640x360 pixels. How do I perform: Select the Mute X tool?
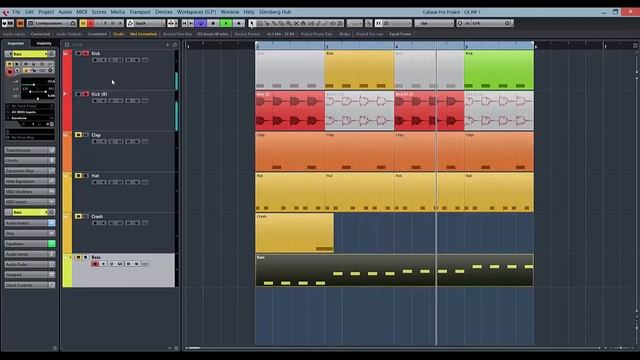(x=296, y=23)
